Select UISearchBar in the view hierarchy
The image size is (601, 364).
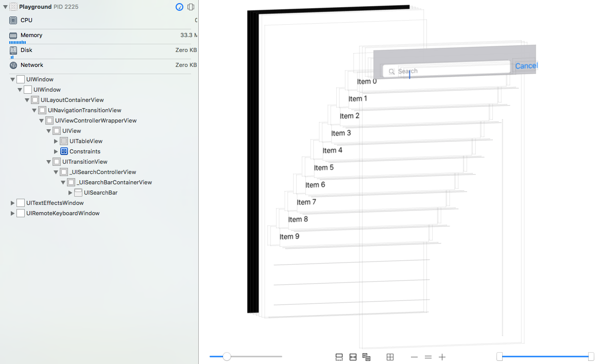[x=100, y=193]
